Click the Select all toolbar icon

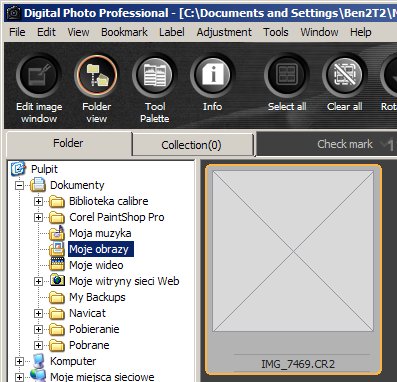tap(287, 76)
